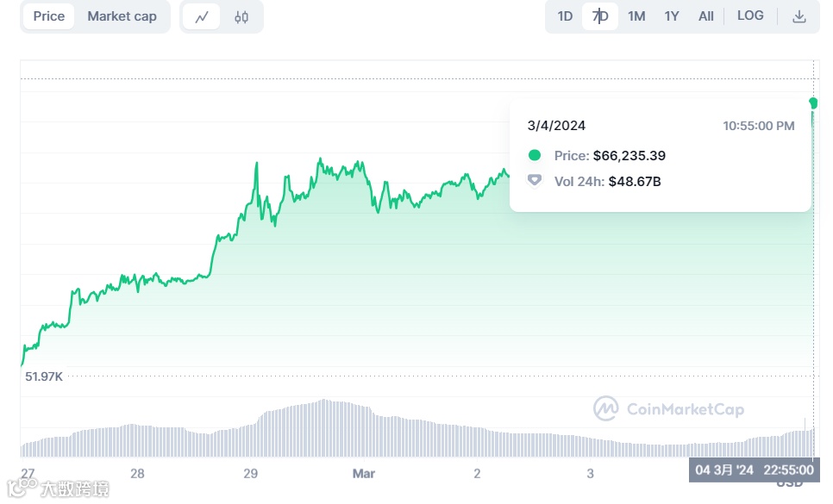Screen dimensions: 833x504
Task: Click the green Price legend dot
Action: 535,155
